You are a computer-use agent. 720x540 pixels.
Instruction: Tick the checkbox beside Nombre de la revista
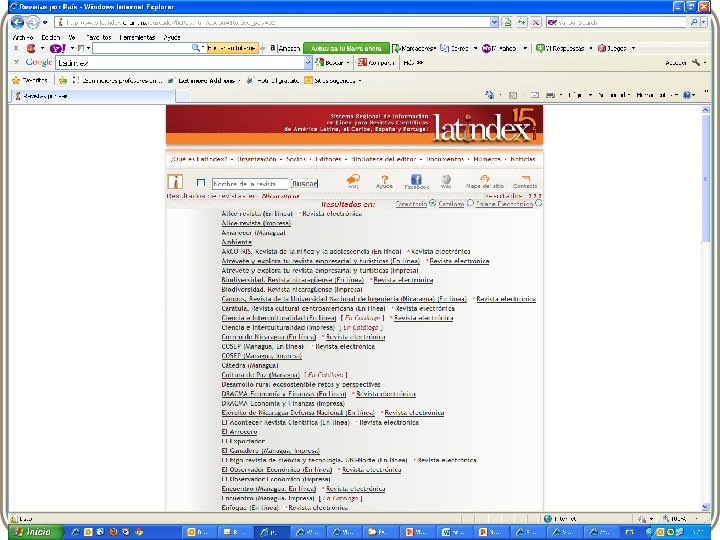[x=201, y=183]
